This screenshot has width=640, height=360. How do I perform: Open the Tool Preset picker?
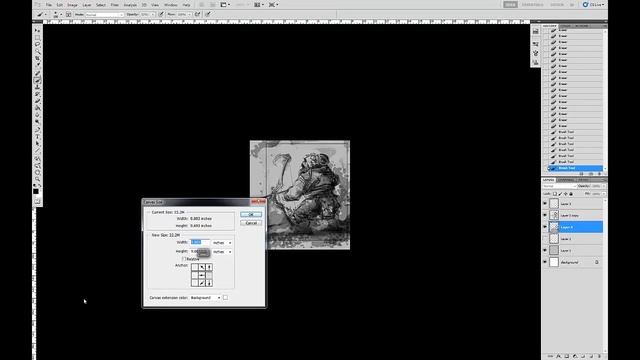(41, 14)
